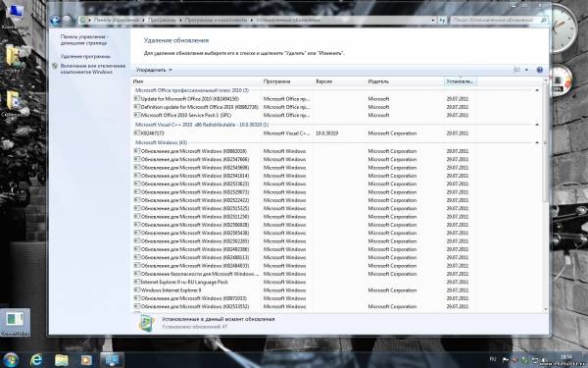Click the Control Panel taskbar button

pyautogui.click(x=112, y=360)
